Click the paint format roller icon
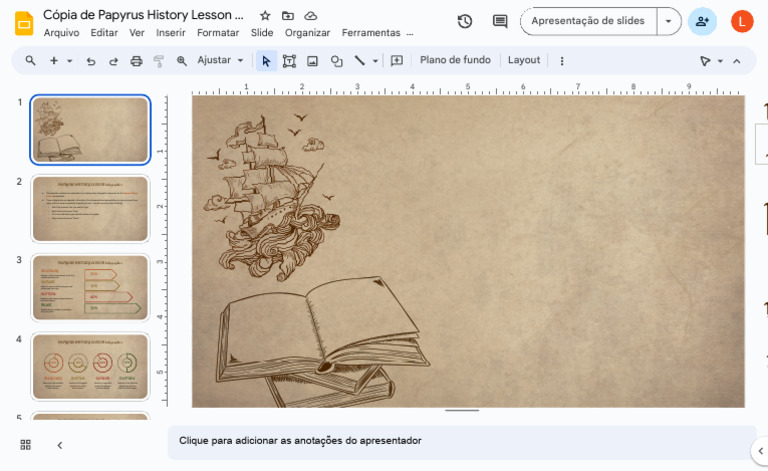This screenshot has height=471, width=768. [159, 61]
